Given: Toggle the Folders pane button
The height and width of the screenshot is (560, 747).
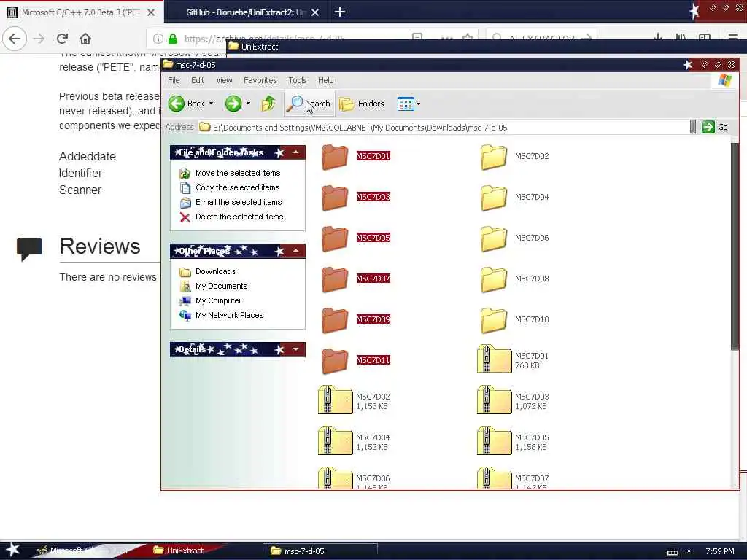Looking at the screenshot, I should tap(363, 104).
